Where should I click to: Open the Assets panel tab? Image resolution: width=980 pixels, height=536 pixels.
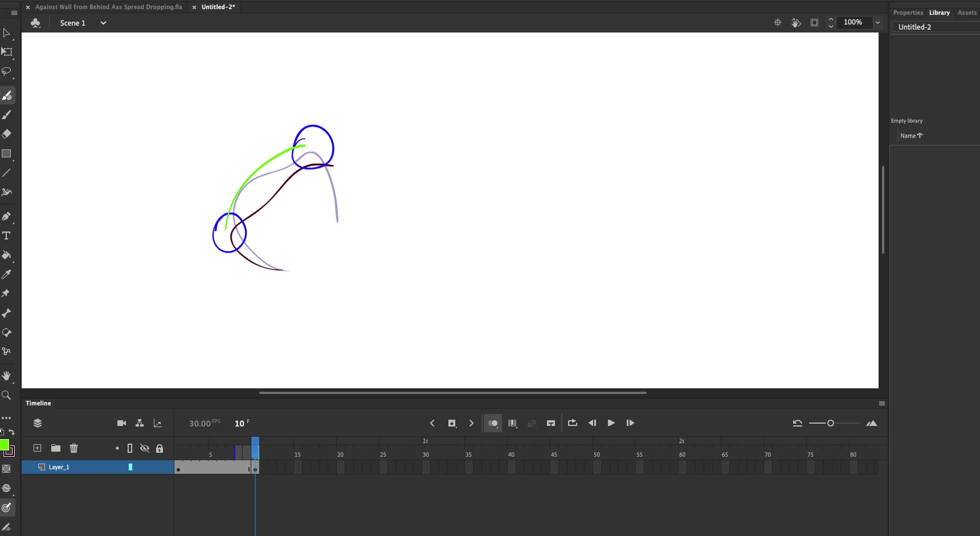[967, 13]
